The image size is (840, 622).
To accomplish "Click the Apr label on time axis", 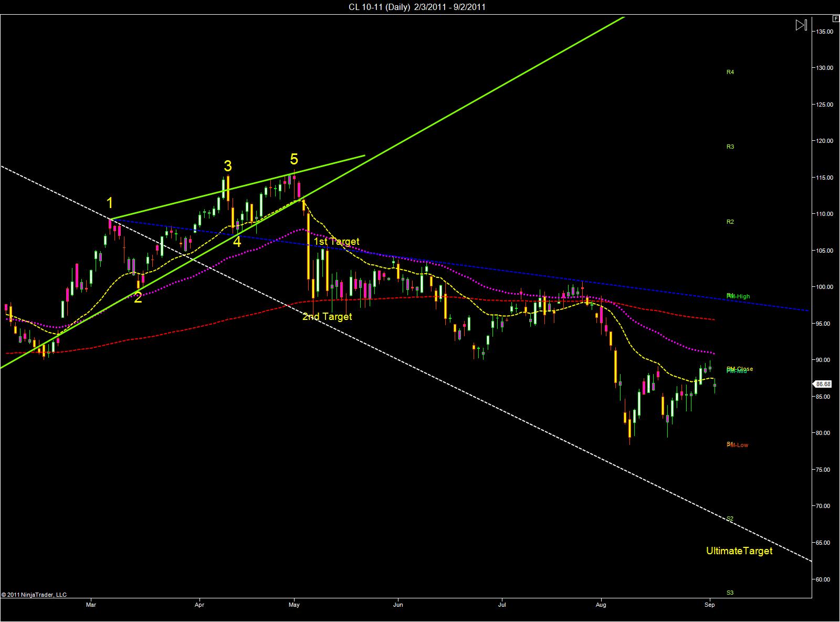I will (199, 605).
